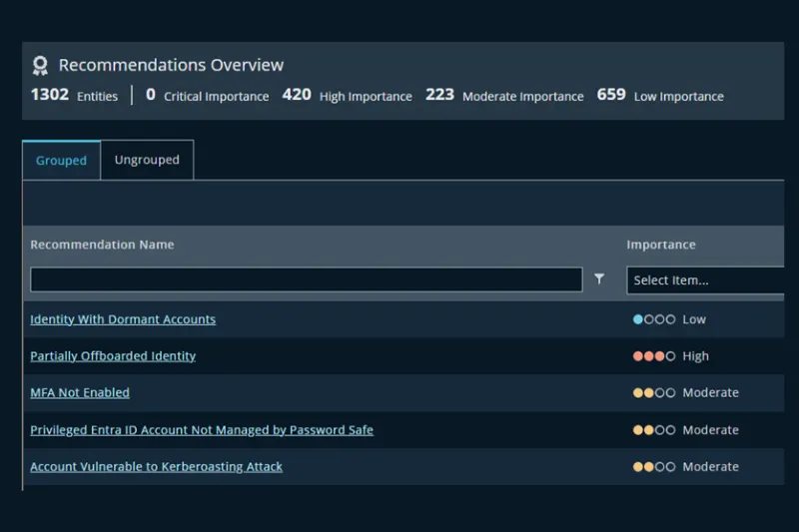Click the Low importance dots indicator
The image size is (799, 532).
click(x=654, y=319)
